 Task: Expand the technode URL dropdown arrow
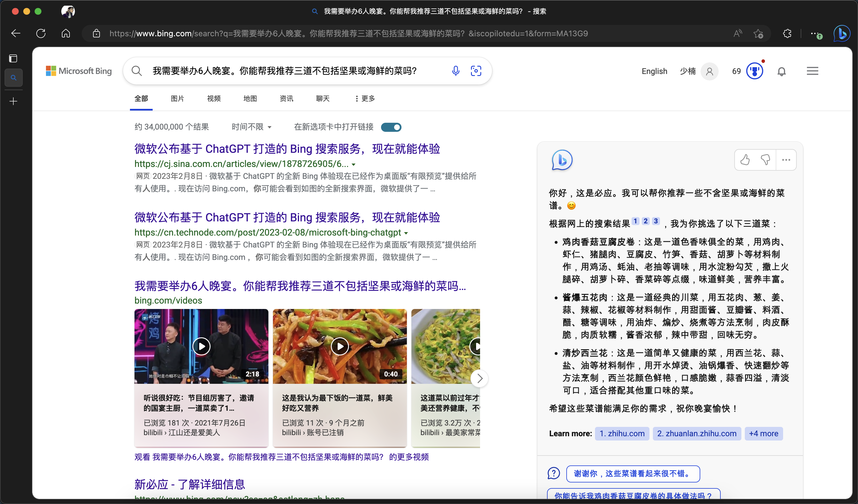tap(406, 233)
